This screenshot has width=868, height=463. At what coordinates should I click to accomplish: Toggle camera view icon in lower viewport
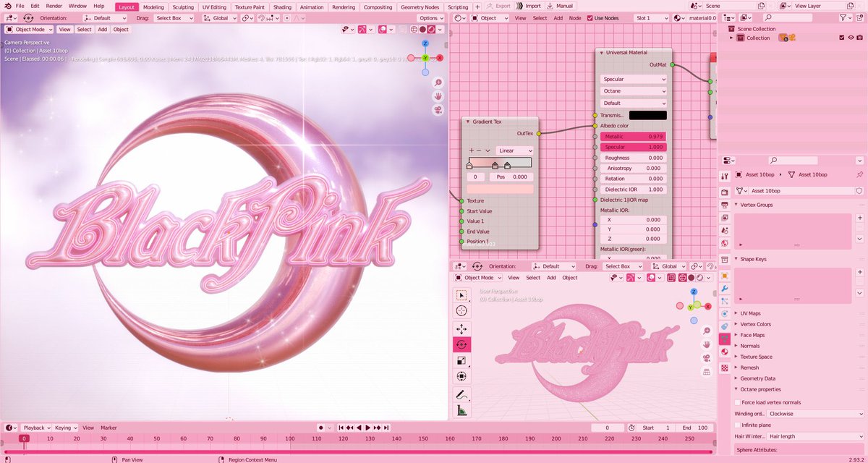tap(707, 358)
